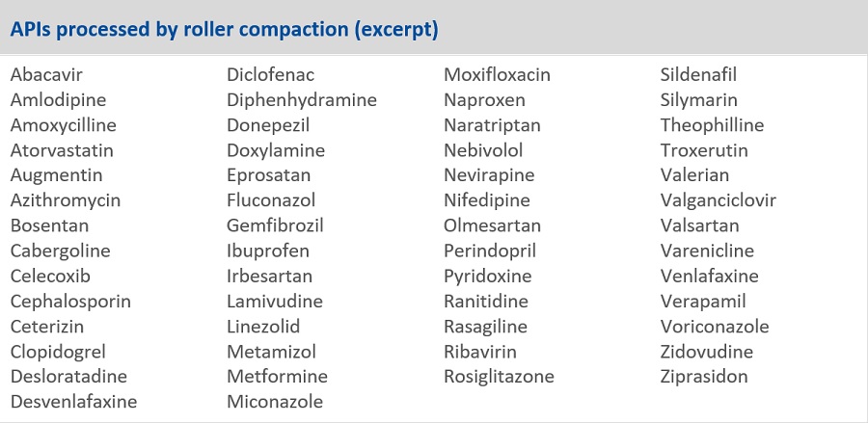Select Rosiglitazone from the list
868x423 pixels.
point(499,376)
